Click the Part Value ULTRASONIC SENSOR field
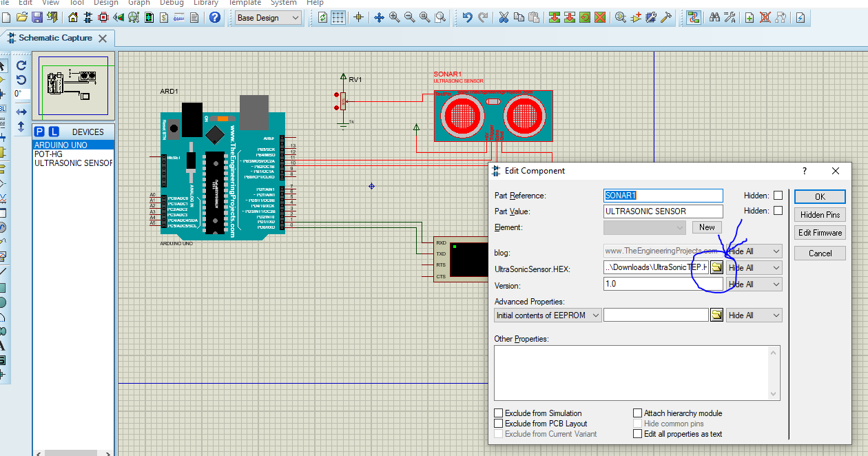 663,211
